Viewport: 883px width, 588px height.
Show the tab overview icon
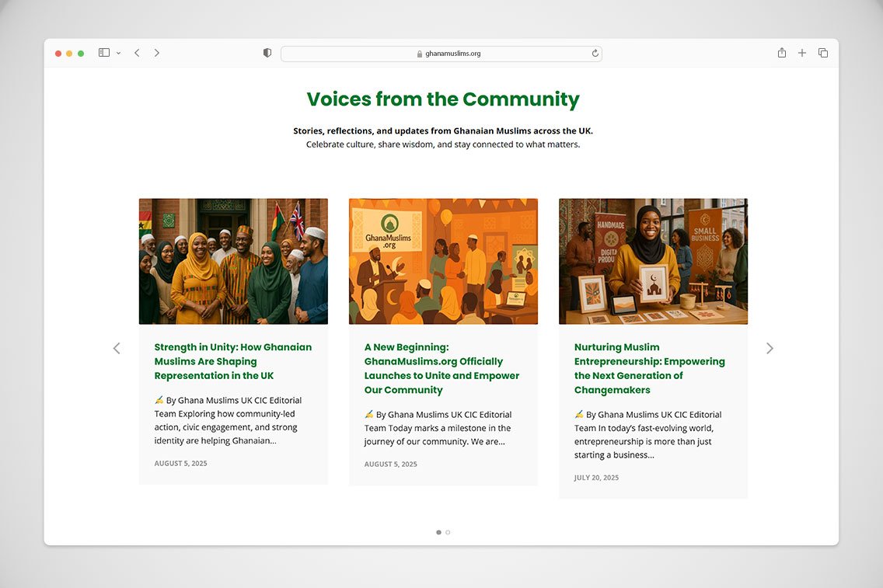click(822, 53)
